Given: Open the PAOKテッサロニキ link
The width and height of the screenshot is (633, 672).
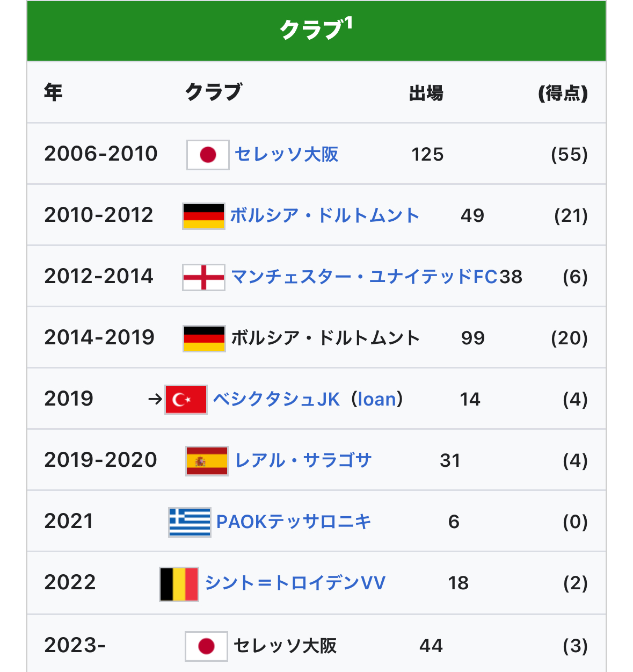Looking at the screenshot, I should coord(294,522).
